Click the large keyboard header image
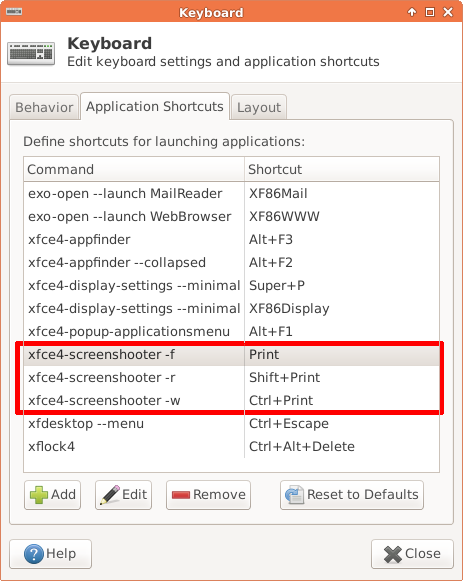 coord(31,53)
